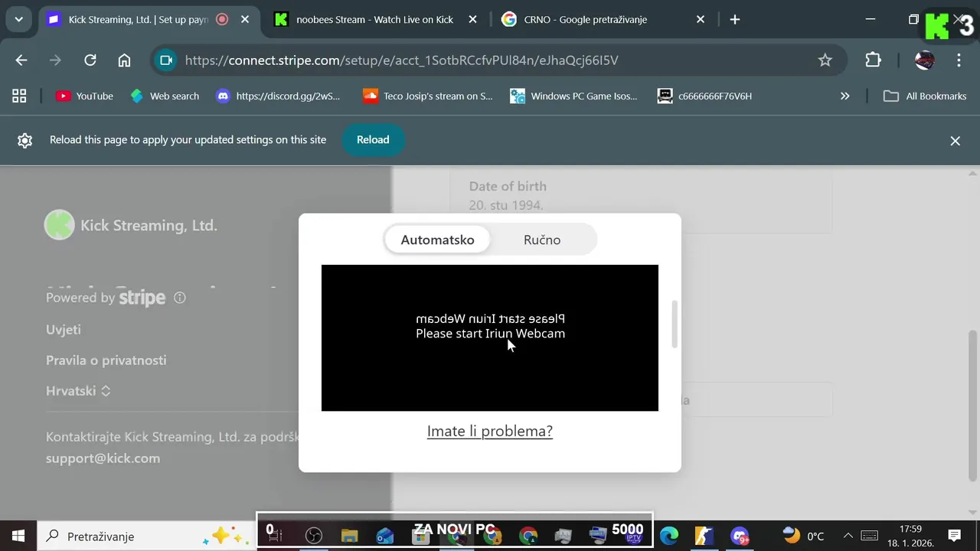The height and width of the screenshot is (551, 980).
Task: Open the Windows Start menu
Action: click(x=18, y=536)
